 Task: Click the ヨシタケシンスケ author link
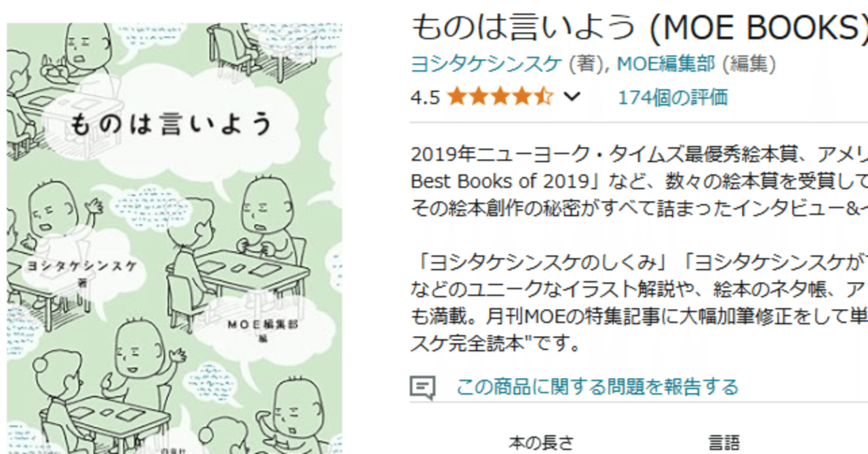487,64
